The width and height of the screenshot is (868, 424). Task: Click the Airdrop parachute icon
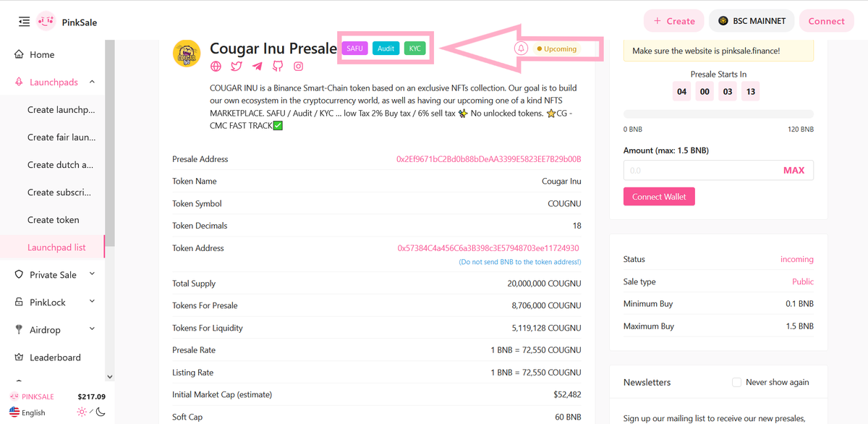pyautogui.click(x=19, y=330)
